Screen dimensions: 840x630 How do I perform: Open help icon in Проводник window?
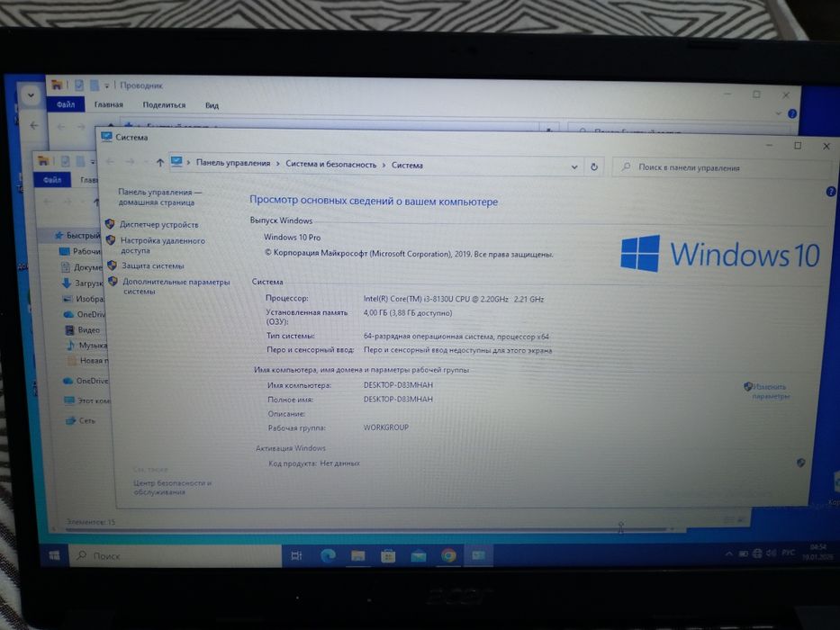[x=792, y=113]
